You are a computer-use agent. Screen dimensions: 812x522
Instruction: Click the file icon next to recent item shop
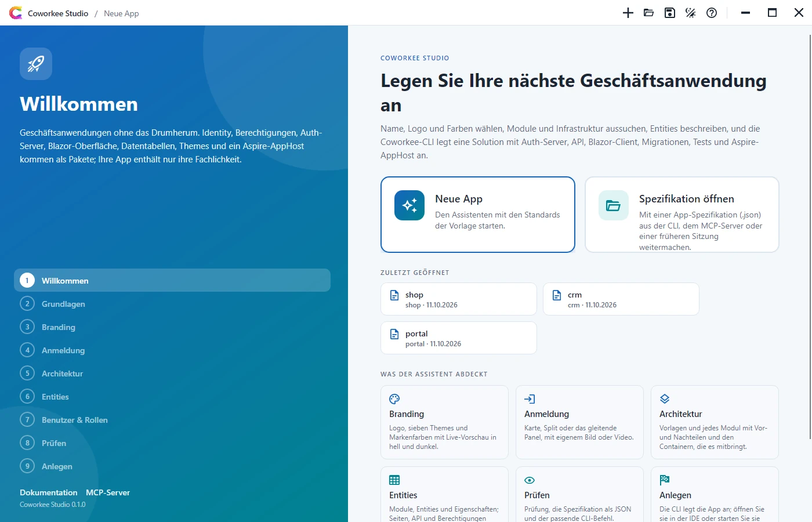(x=394, y=295)
